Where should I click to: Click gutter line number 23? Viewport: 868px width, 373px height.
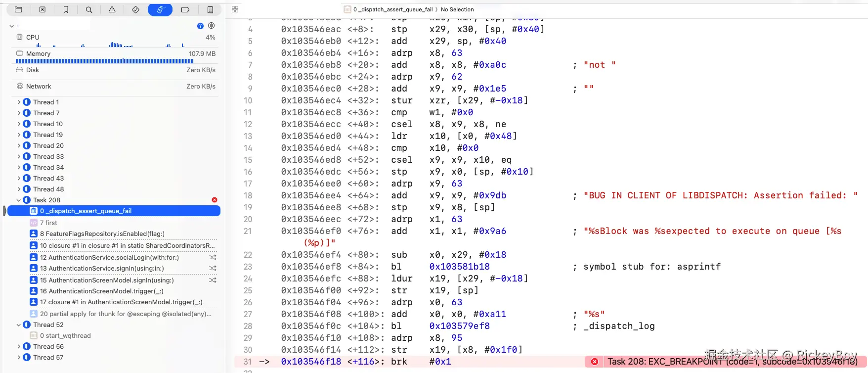(x=248, y=267)
